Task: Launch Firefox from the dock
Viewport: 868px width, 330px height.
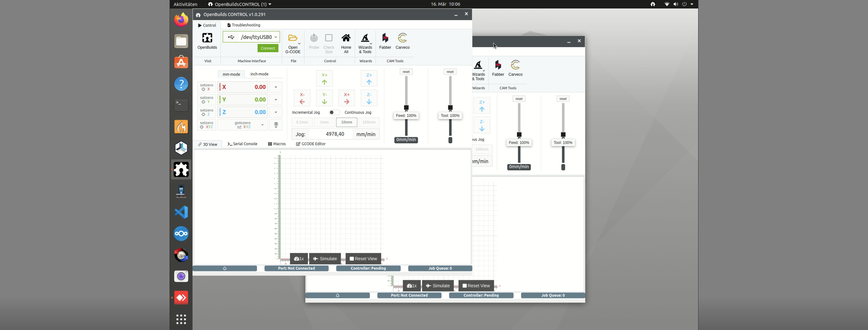Action: click(181, 19)
